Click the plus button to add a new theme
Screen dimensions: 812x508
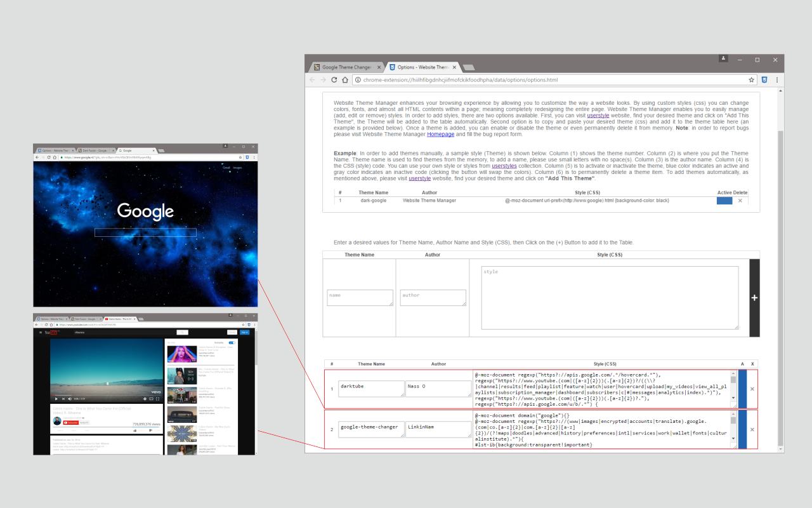[x=754, y=297]
